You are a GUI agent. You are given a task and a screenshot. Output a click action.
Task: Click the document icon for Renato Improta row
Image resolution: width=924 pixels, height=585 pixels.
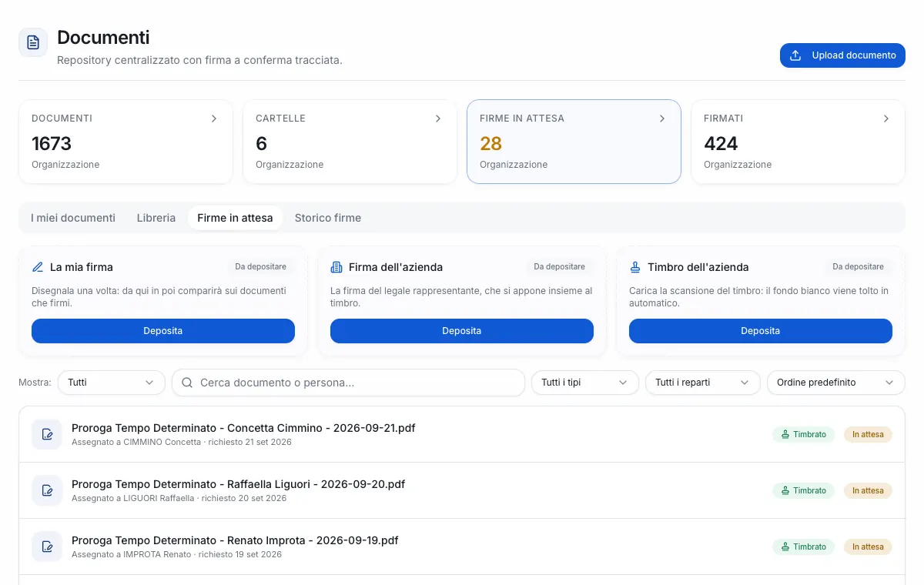tap(47, 547)
